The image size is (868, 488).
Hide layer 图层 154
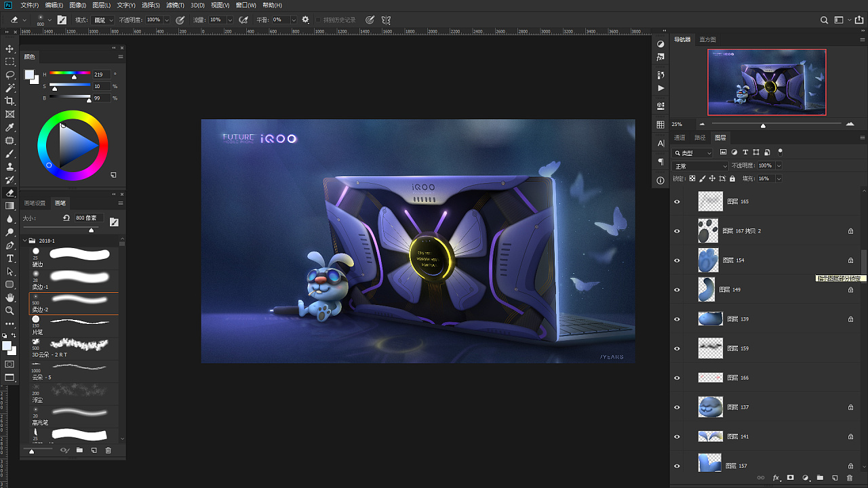677,260
